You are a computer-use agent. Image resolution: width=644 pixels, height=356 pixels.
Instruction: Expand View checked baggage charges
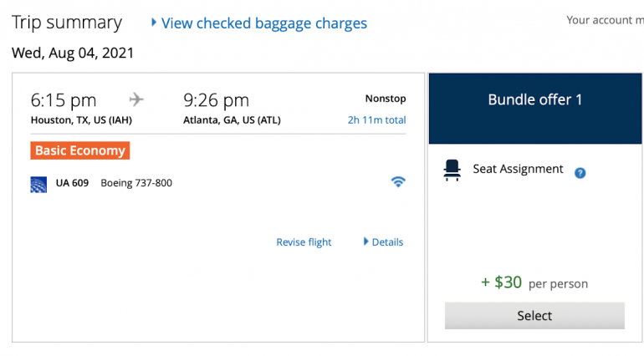click(x=259, y=23)
